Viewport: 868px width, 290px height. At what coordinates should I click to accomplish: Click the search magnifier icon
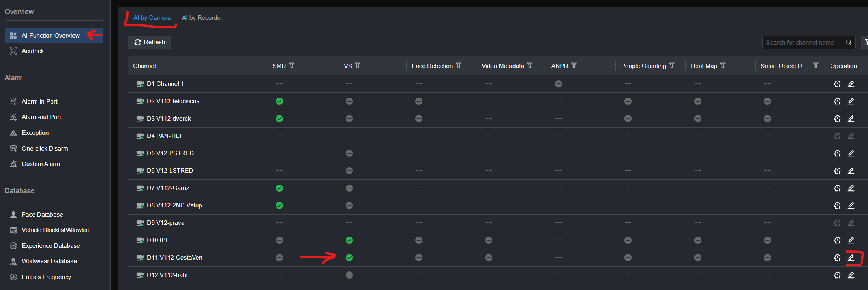tap(849, 43)
